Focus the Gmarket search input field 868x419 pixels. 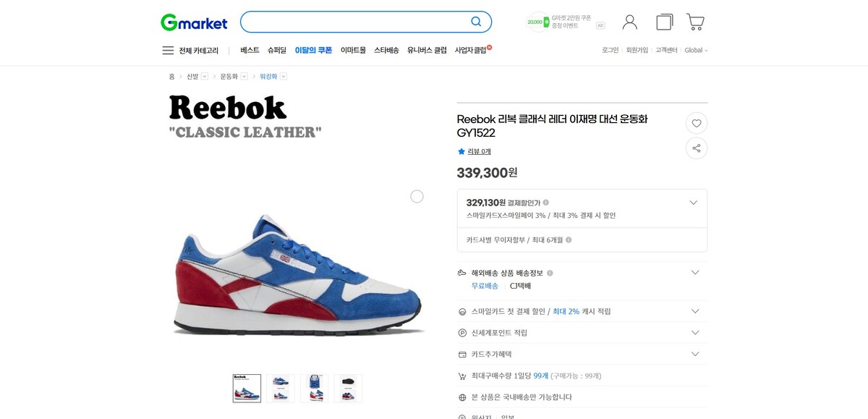[354, 22]
